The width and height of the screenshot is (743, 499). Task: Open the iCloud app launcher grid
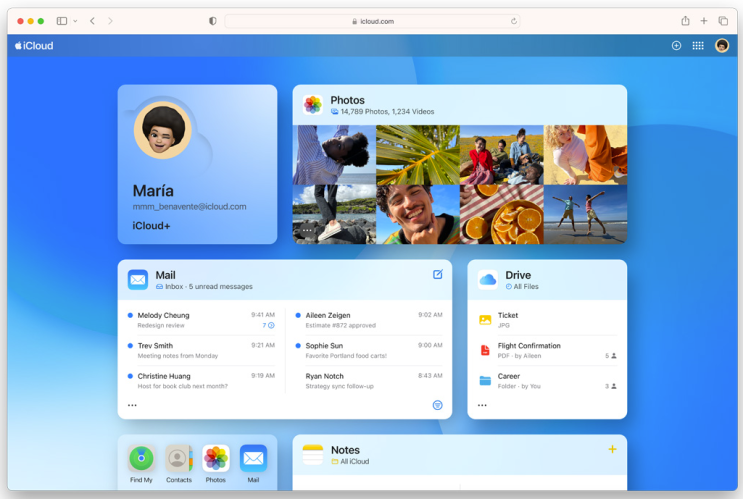coord(698,45)
